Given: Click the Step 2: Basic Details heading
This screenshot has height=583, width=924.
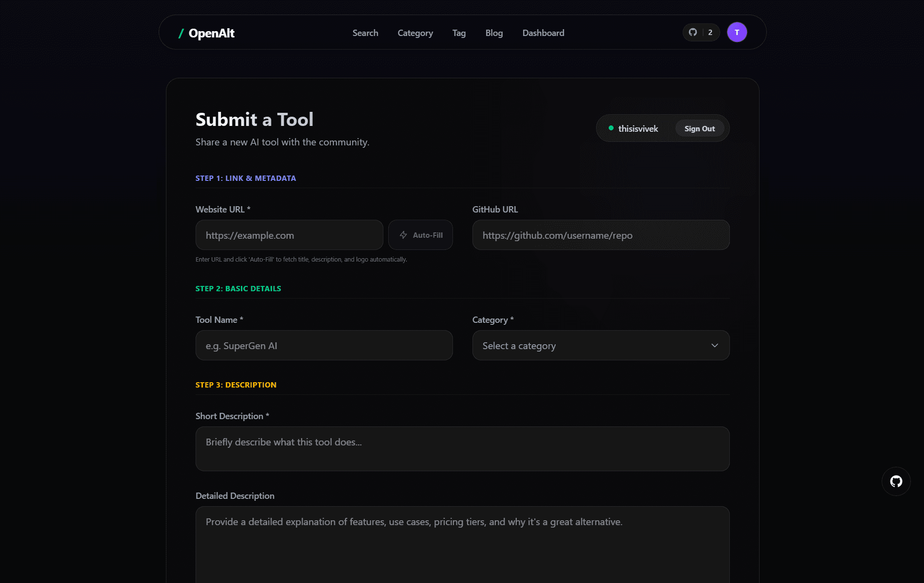Looking at the screenshot, I should (238, 288).
